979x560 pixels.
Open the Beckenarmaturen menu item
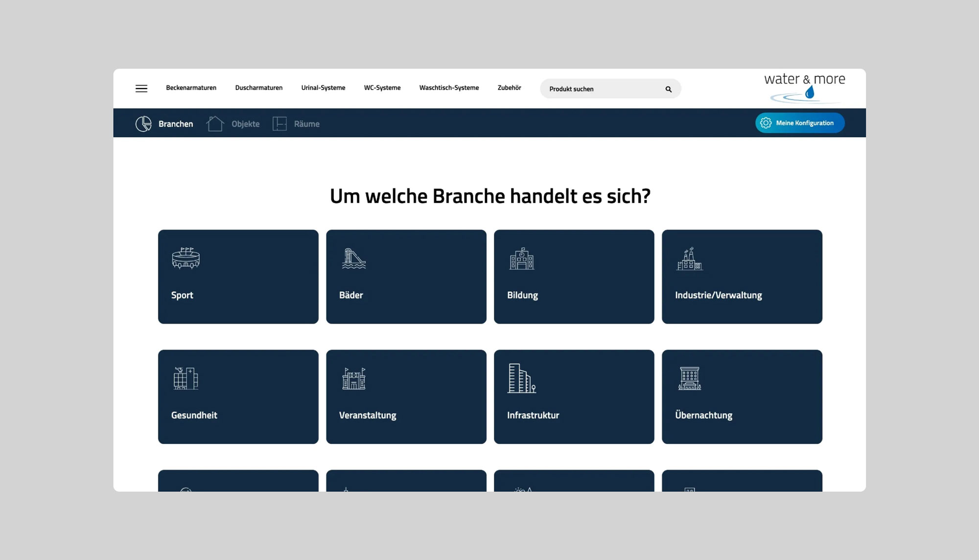click(191, 88)
